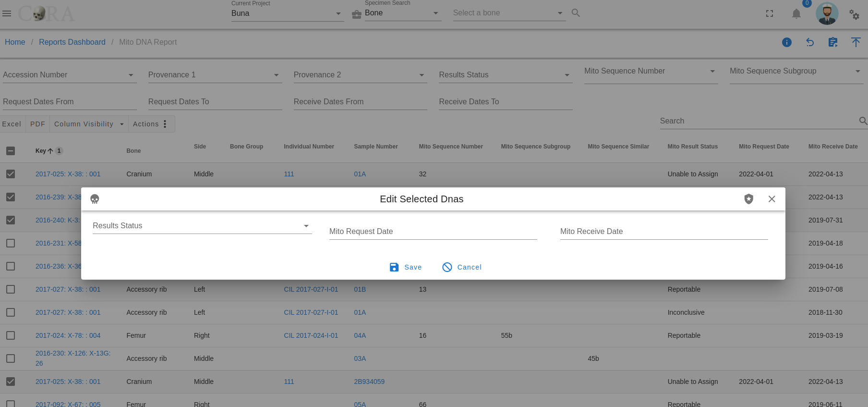Click the Mito Receive Date field in dialog
This screenshot has height=407, width=868.
[664, 232]
